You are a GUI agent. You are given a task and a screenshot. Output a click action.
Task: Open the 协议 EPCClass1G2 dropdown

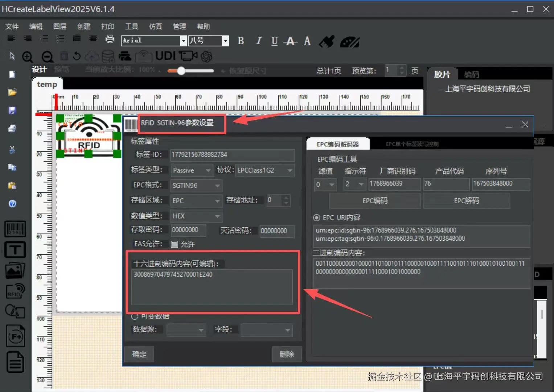(265, 170)
